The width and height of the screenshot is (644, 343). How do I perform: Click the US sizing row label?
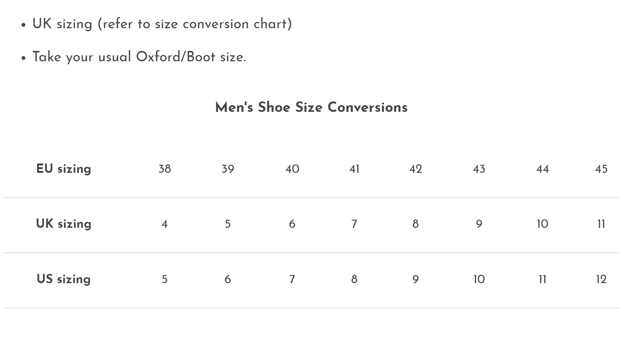click(64, 279)
